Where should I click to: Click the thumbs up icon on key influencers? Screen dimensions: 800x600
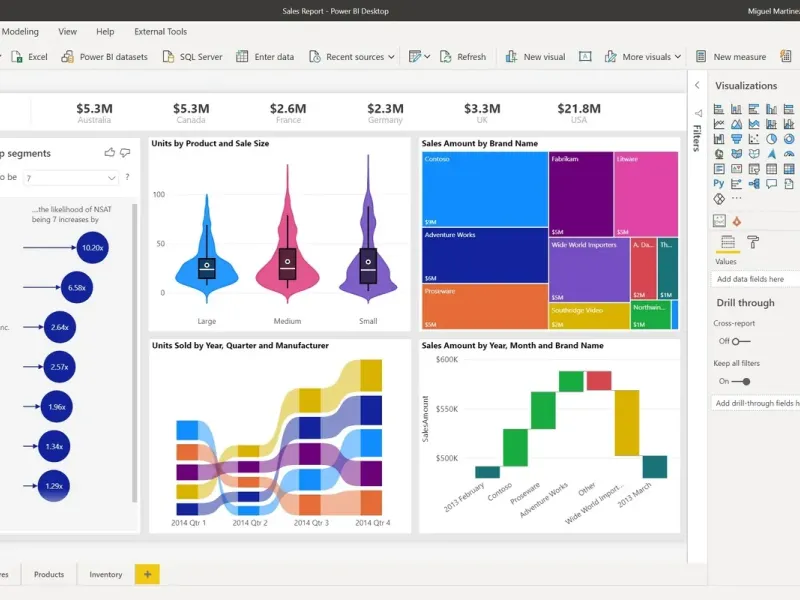109,153
